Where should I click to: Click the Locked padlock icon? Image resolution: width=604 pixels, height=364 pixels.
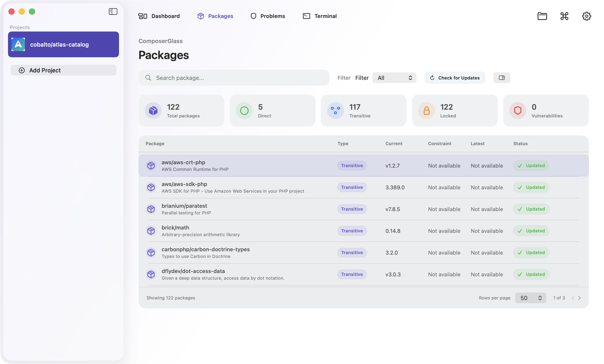pos(427,111)
